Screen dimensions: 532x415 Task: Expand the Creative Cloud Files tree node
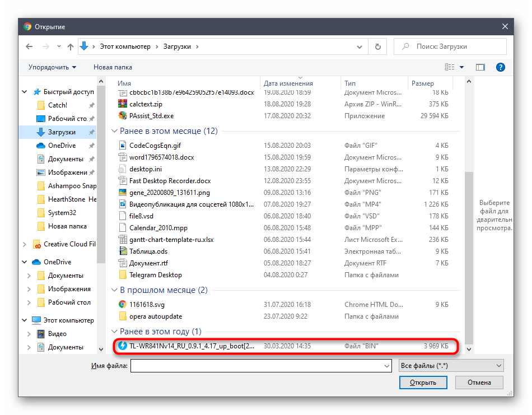click(24, 244)
